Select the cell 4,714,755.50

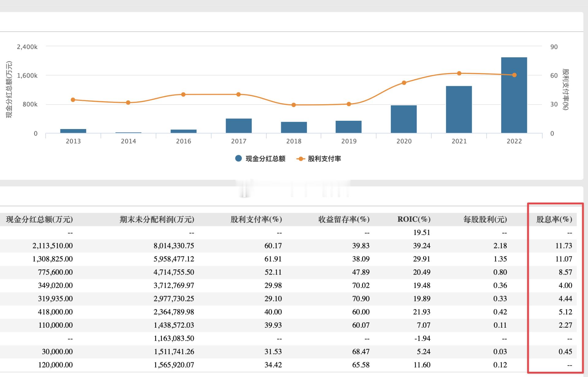pyautogui.click(x=174, y=272)
